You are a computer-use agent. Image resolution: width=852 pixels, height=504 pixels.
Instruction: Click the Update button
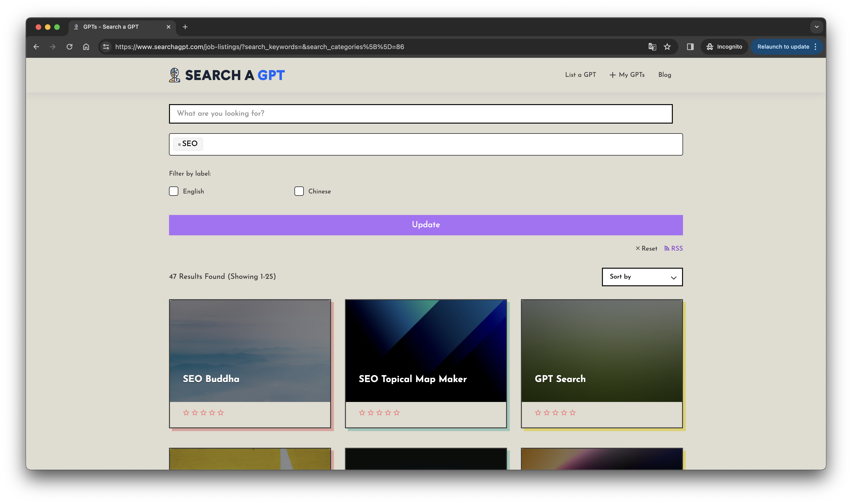pyautogui.click(x=426, y=225)
